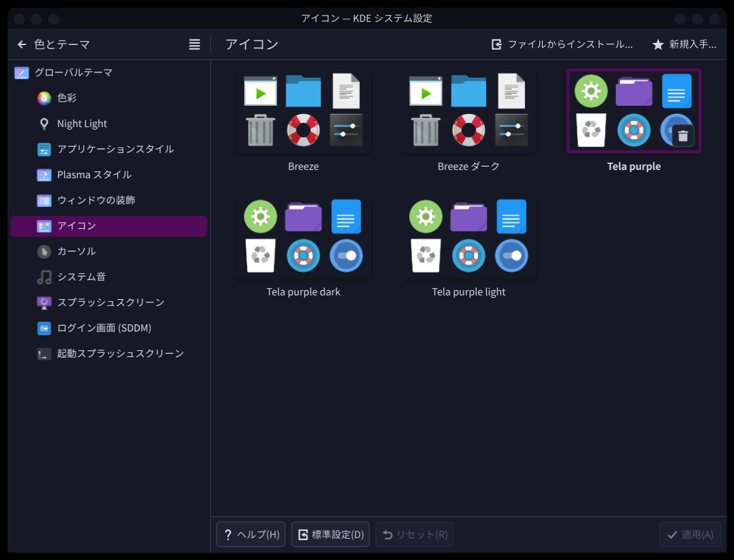Click the ウィンドウの装飾 icon

(44, 200)
